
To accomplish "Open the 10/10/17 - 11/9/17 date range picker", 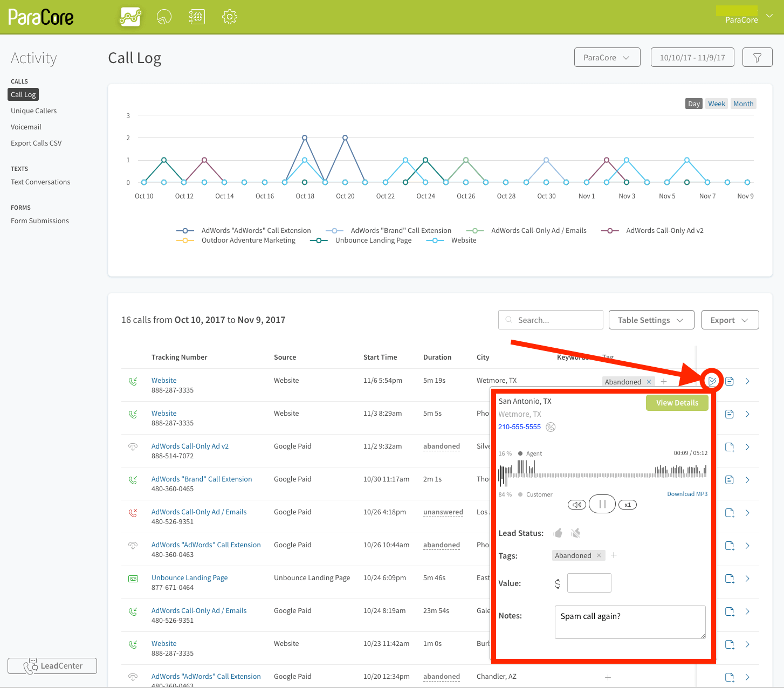I will point(692,57).
